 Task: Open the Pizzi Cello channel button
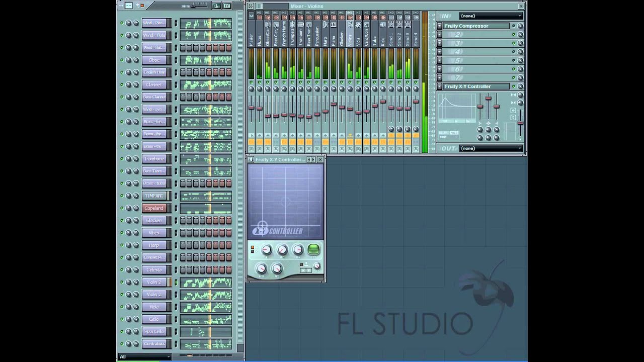point(154,332)
